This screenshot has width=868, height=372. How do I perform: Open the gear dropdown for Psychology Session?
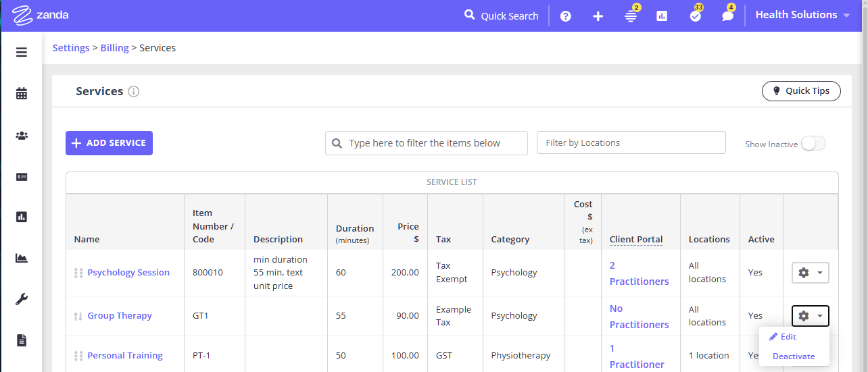pyautogui.click(x=810, y=273)
